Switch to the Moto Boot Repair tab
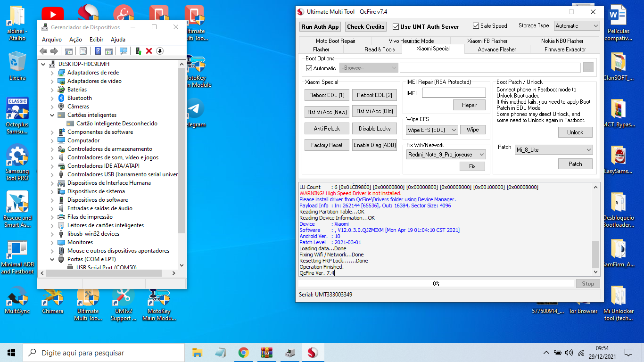The height and width of the screenshot is (362, 644). (336, 41)
